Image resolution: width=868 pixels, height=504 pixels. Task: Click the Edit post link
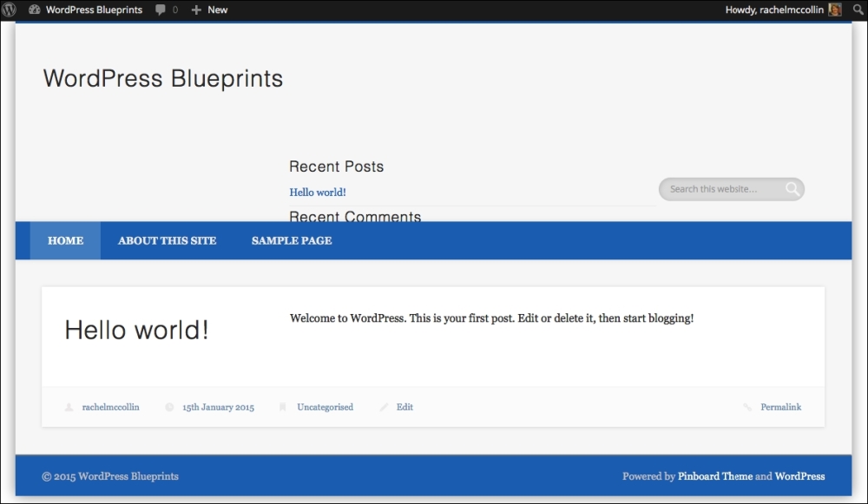[x=404, y=407]
